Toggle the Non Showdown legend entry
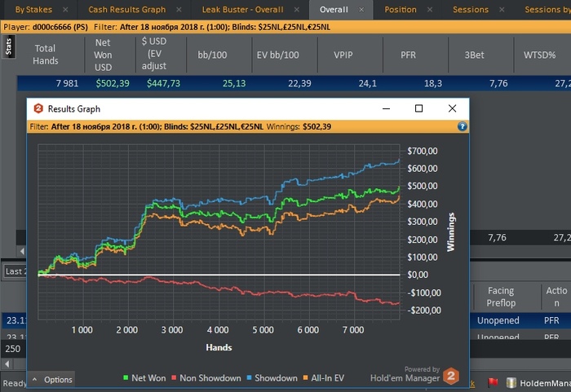The width and height of the screenshot is (571, 392). 206,378
